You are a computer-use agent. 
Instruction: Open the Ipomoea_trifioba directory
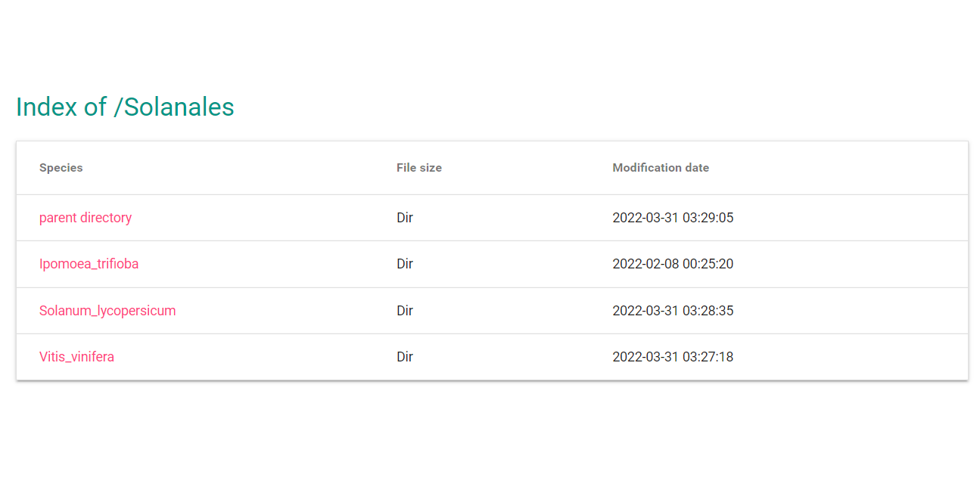[x=89, y=264]
